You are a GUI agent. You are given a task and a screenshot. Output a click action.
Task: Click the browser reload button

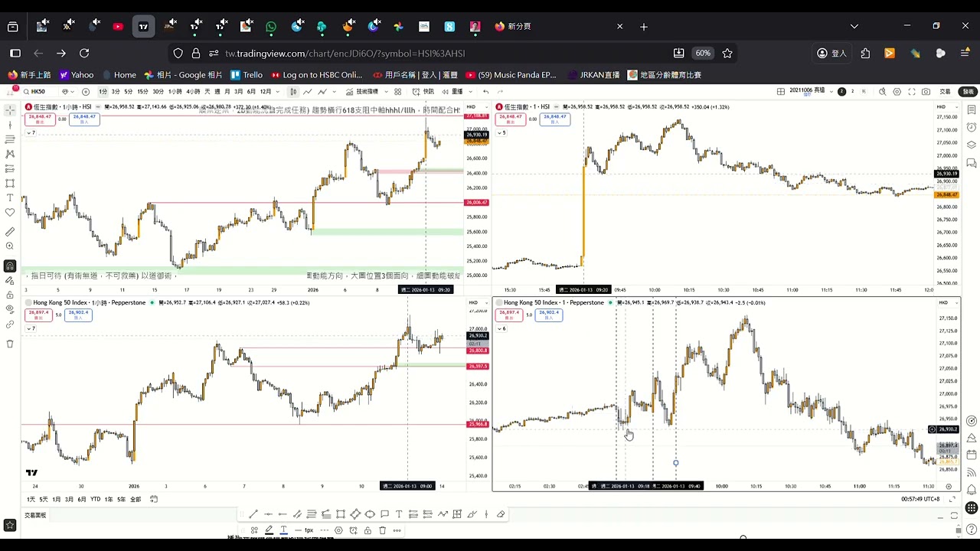pos(84,53)
